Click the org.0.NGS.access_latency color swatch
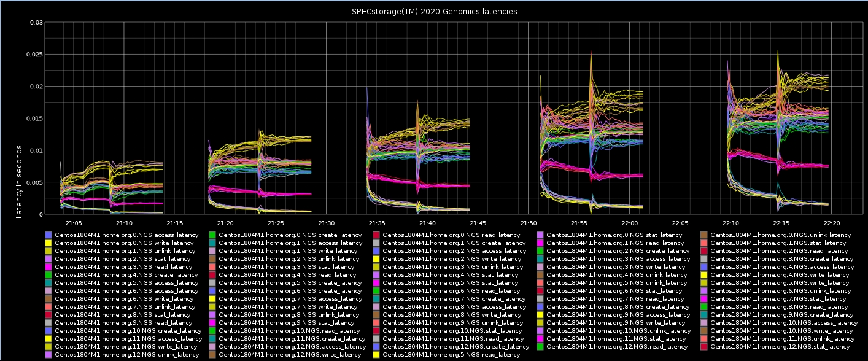 (48, 235)
